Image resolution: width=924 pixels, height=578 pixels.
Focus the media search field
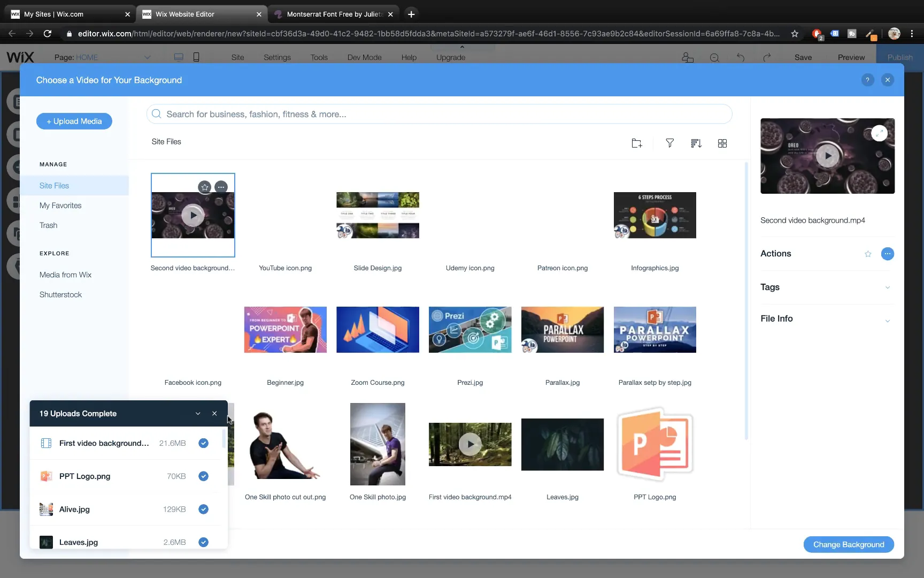(439, 114)
